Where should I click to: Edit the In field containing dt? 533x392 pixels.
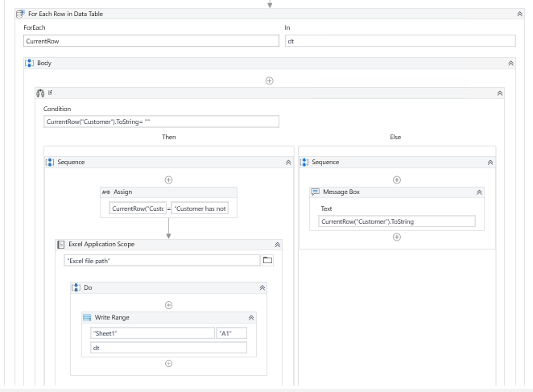pos(400,41)
